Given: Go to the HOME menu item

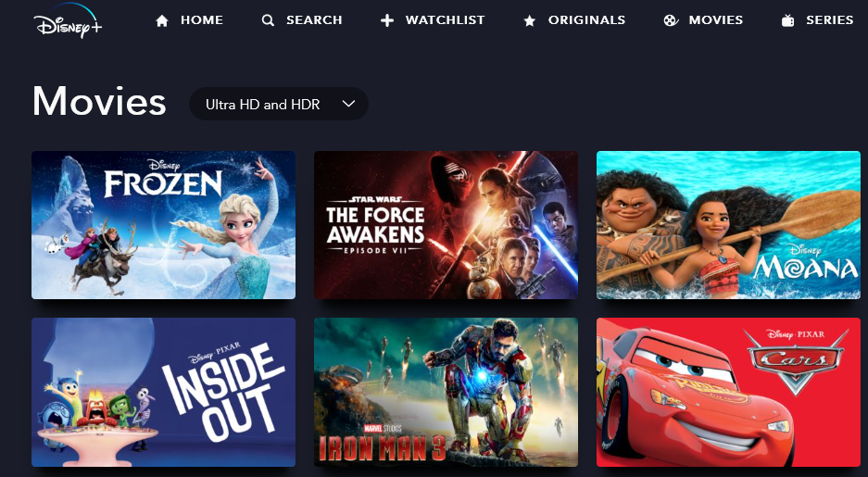Looking at the screenshot, I should coord(202,20).
